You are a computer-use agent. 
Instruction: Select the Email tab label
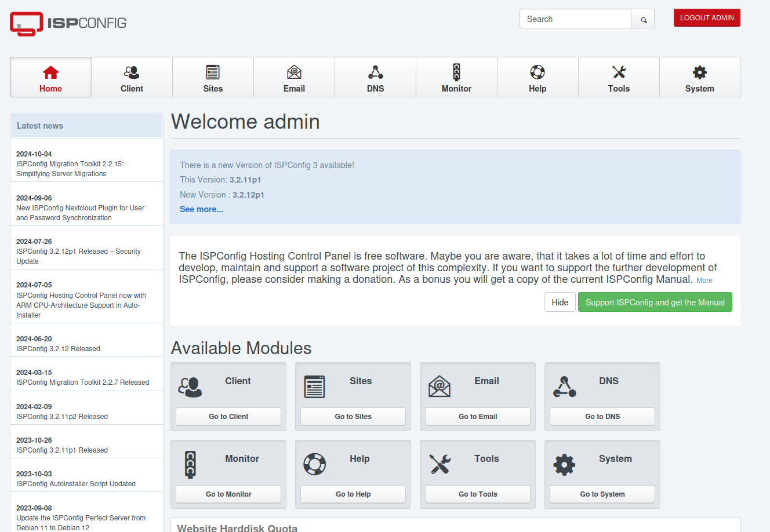(294, 89)
